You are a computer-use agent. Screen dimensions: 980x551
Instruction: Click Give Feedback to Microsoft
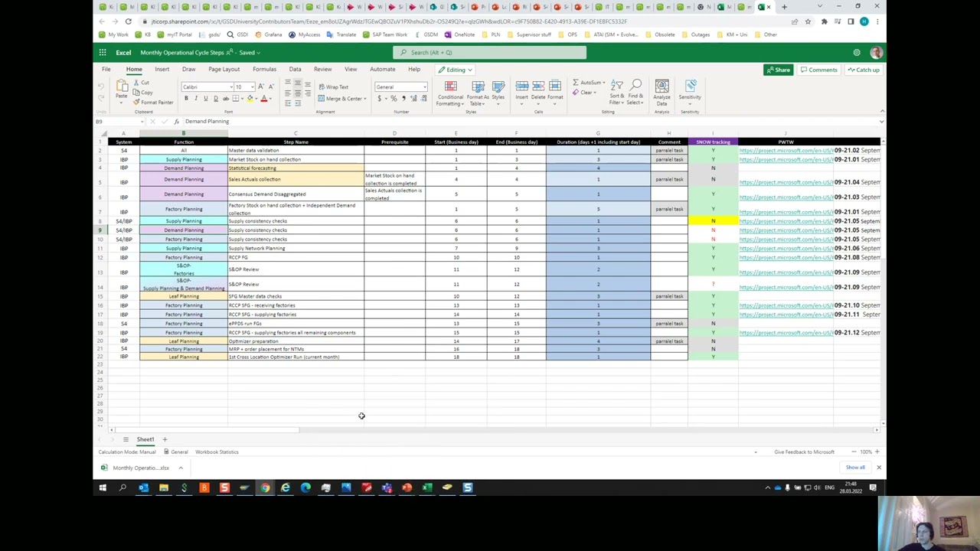[804, 452]
